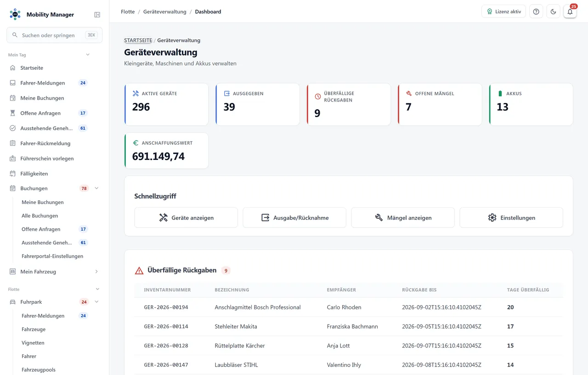Follow the STARTSEITE breadcrumb link
Screen dimensions: 588x375
[138, 40]
